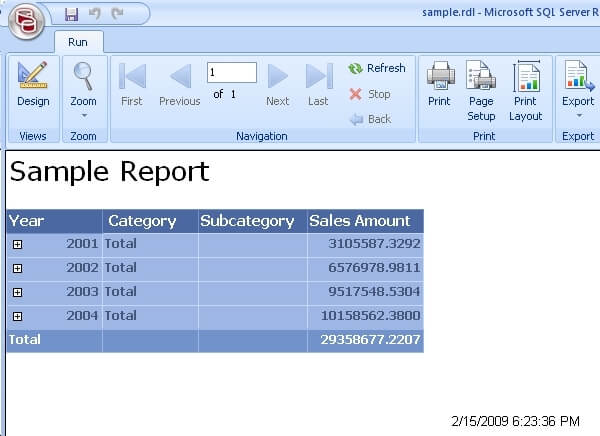Open the Export dropdown
The width and height of the screenshot is (600, 436).
click(x=578, y=85)
